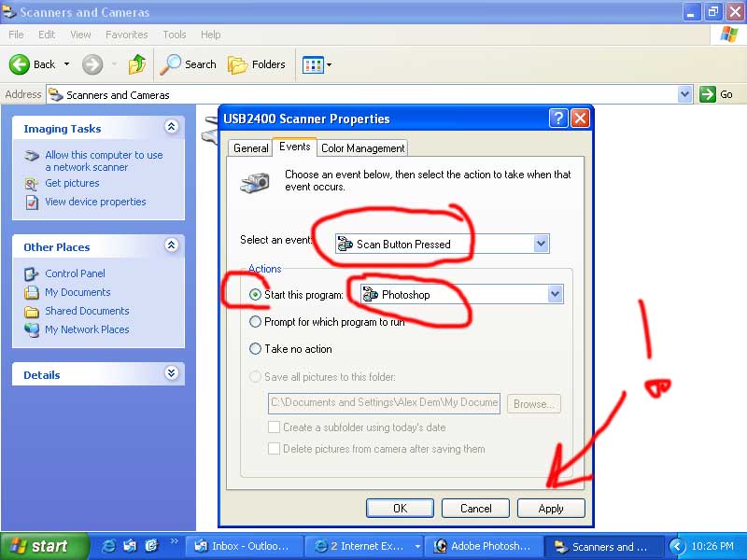Click the scanner icon in address bar
This screenshot has width=747, height=560.
point(56,95)
